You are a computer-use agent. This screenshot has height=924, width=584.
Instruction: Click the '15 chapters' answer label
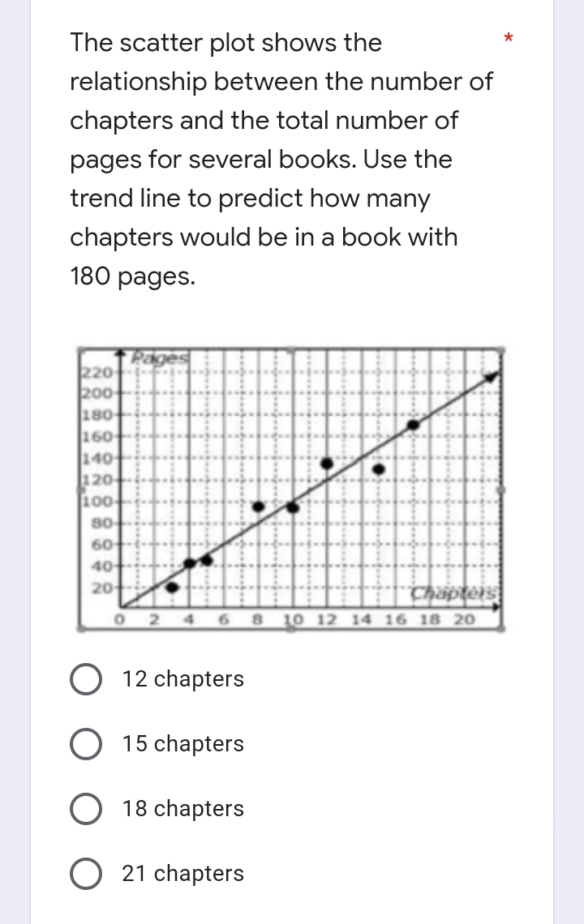pos(183,744)
